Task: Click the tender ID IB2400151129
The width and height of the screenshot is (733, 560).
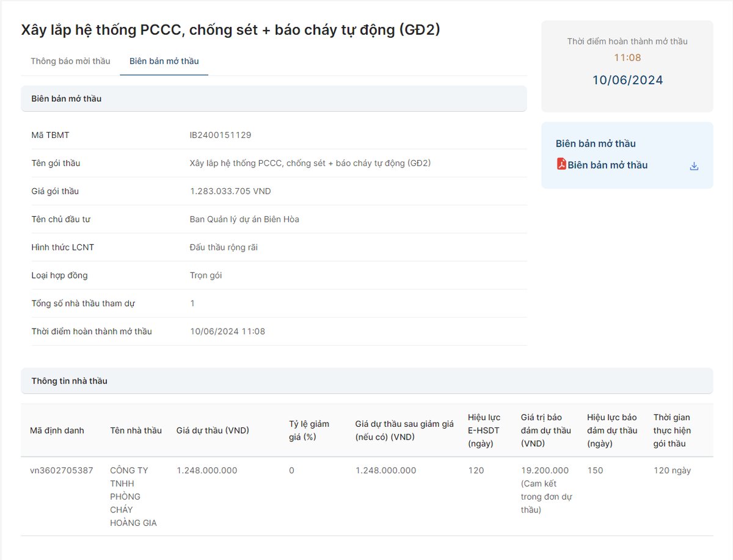Action: pyautogui.click(x=221, y=135)
